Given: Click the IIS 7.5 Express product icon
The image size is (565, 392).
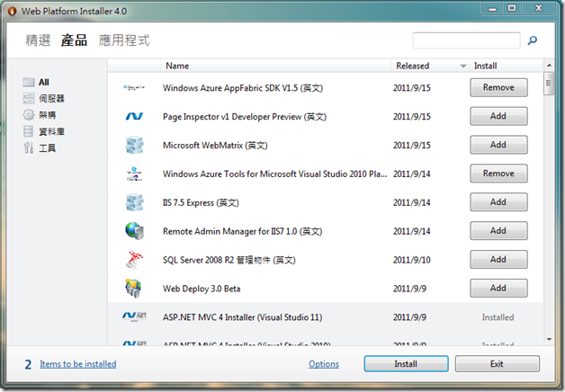Looking at the screenshot, I should click(x=135, y=202).
